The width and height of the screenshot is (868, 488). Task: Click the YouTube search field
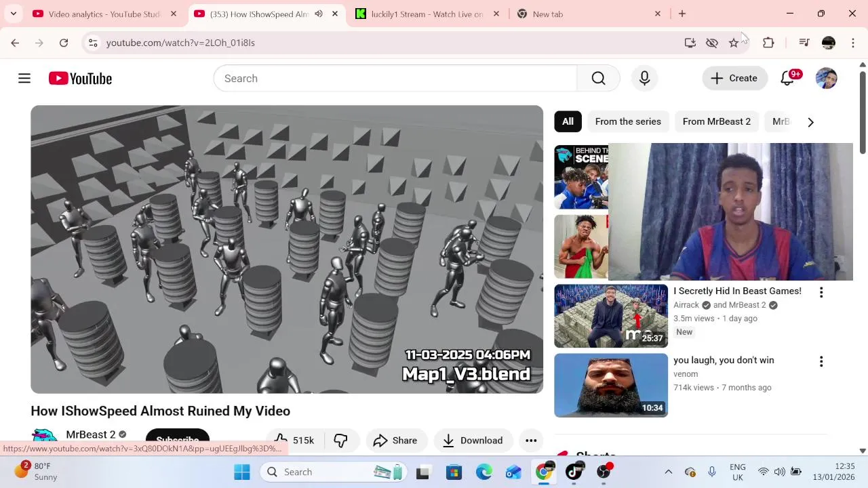click(x=395, y=79)
